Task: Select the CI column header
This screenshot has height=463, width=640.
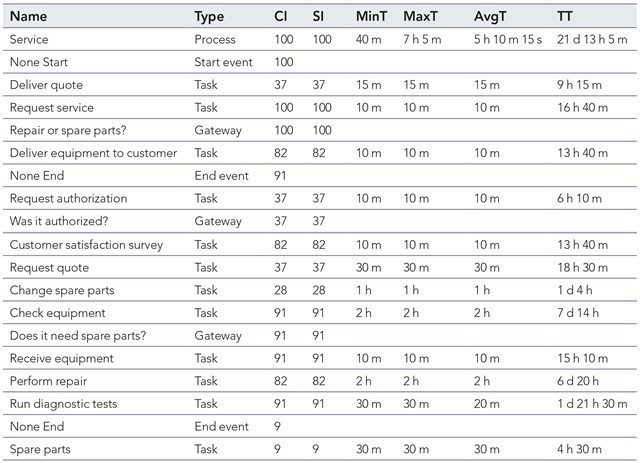Action: pyautogui.click(x=281, y=17)
